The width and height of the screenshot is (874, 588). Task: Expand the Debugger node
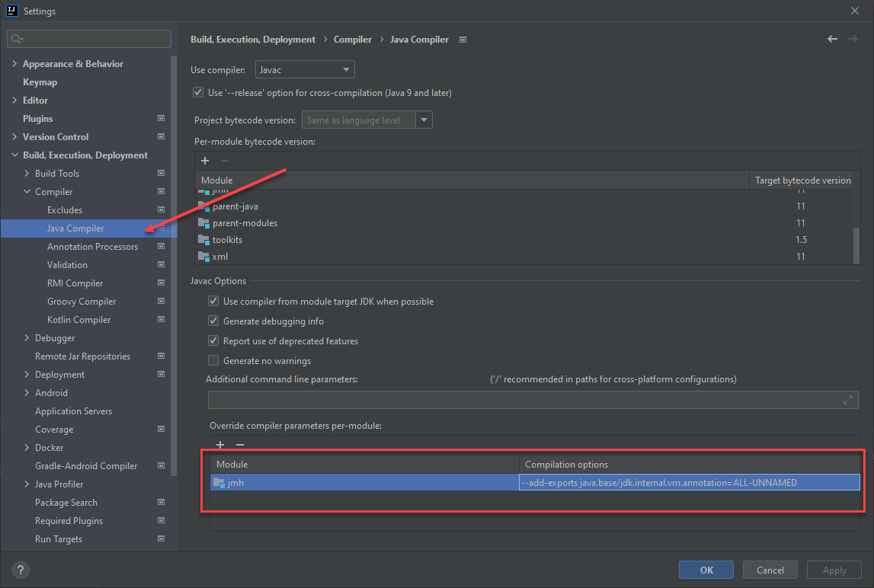(x=27, y=337)
